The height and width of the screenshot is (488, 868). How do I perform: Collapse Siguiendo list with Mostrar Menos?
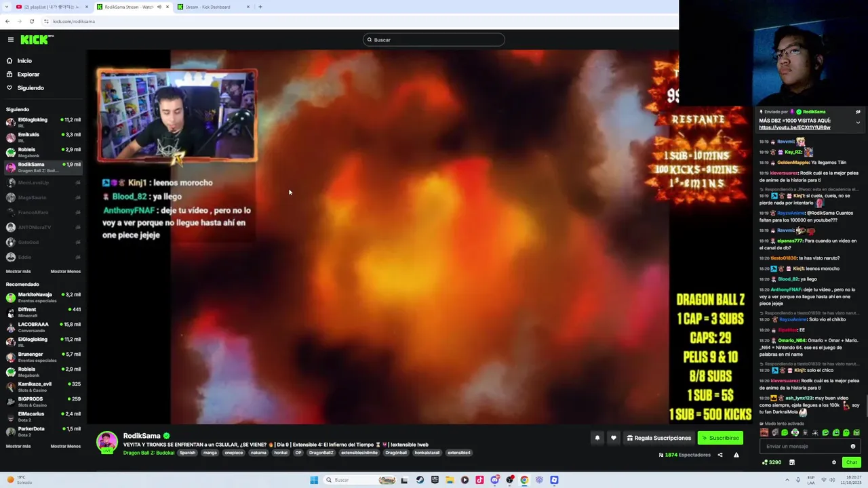pos(66,271)
